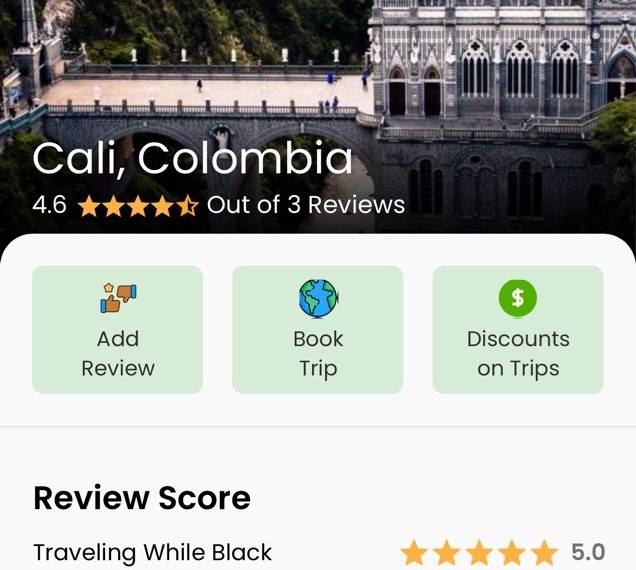Open the Book Trip card
This screenshot has width=636, height=570.
click(318, 329)
